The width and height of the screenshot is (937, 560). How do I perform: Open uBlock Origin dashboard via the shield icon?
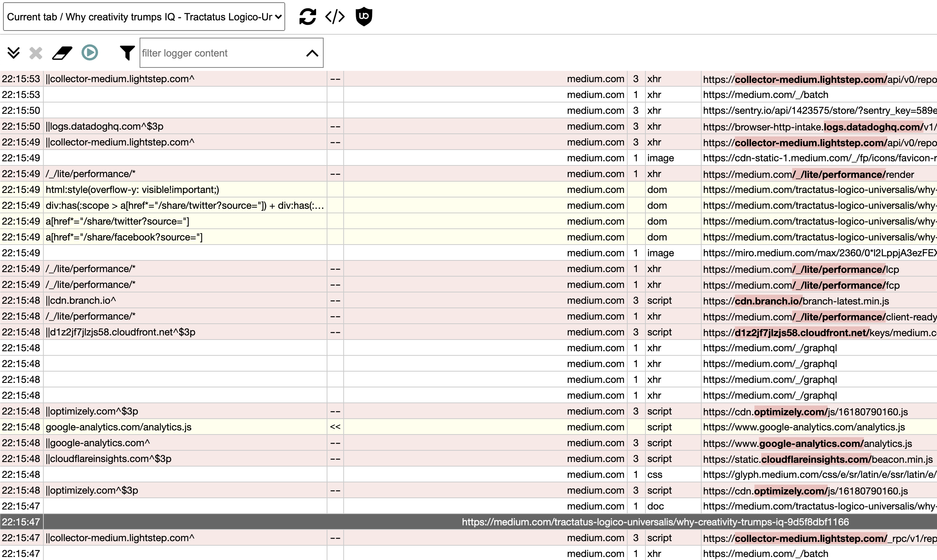pyautogui.click(x=364, y=16)
